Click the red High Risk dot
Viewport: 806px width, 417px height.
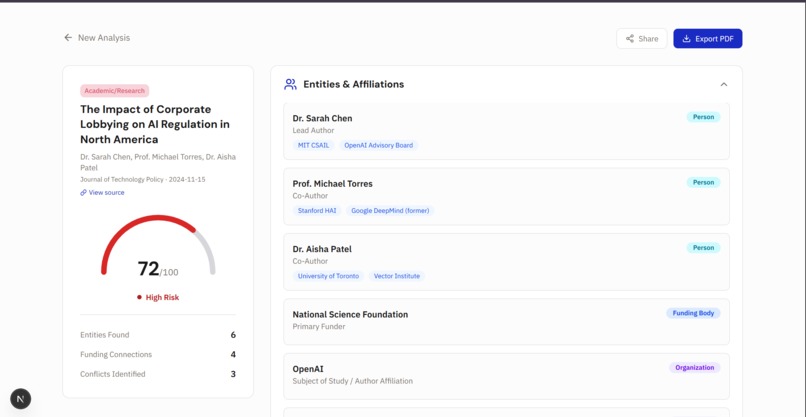point(139,297)
